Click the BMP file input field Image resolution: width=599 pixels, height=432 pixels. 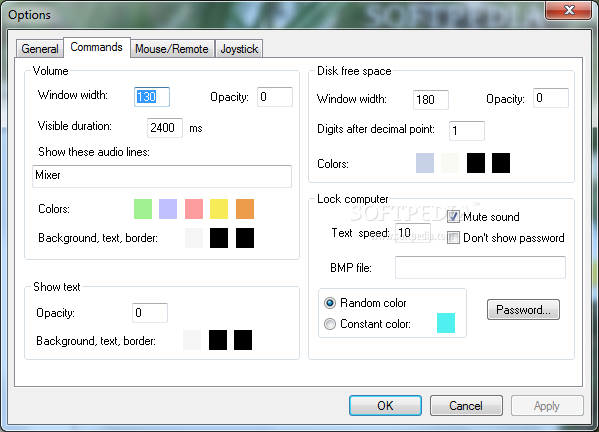pos(480,267)
